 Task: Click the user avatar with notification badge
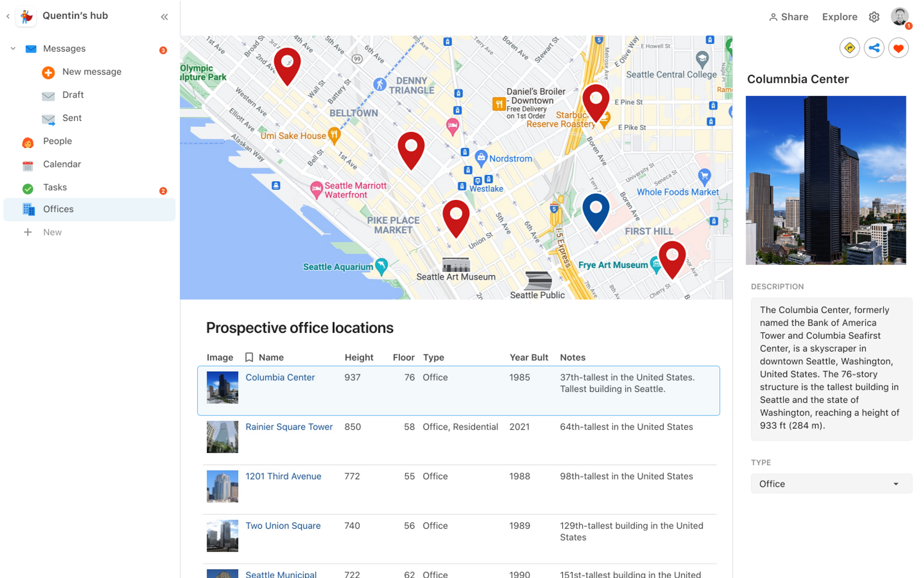[x=899, y=17]
